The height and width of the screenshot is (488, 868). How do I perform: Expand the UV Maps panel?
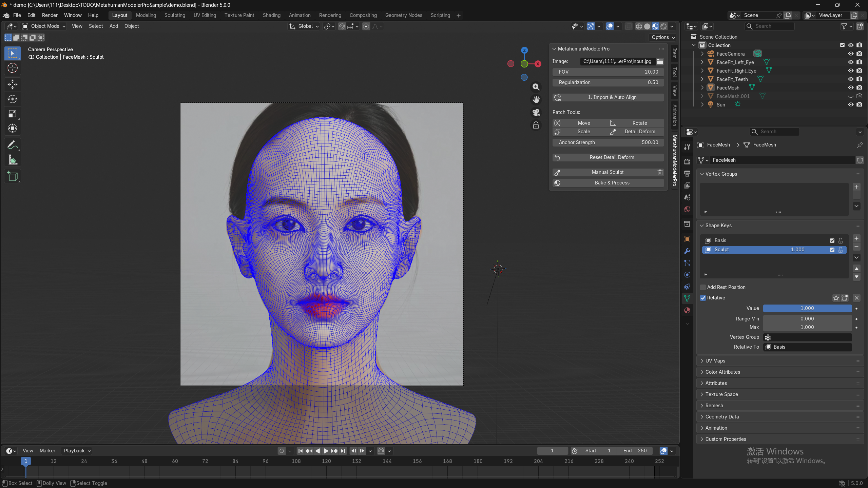click(x=715, y=361)
